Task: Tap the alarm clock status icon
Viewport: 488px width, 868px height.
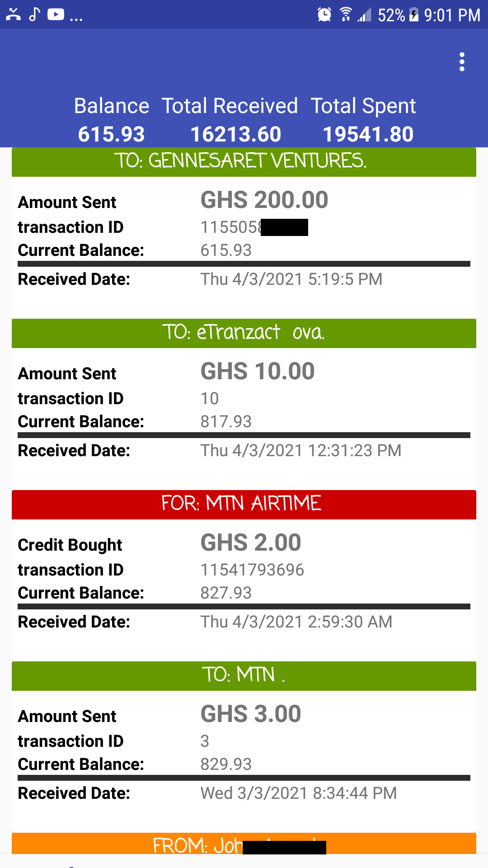Action: tap(324, 15)
